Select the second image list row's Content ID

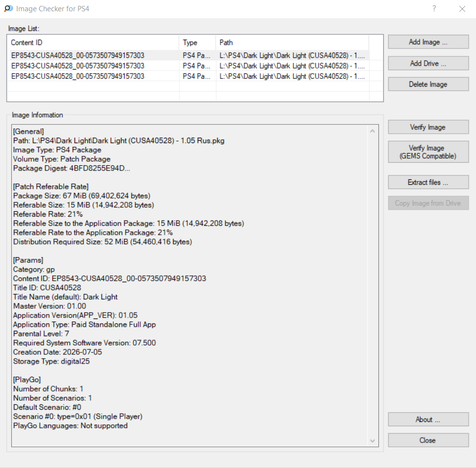click(x=78, y=66)
